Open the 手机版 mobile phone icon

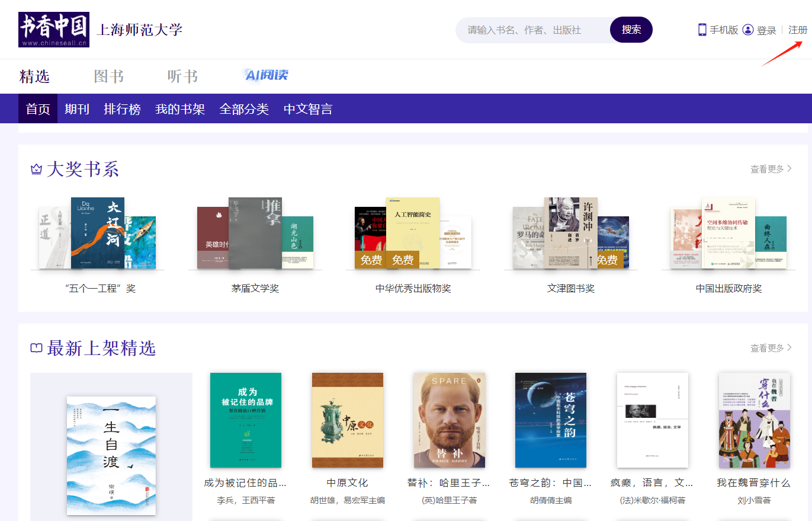point(702,30)
